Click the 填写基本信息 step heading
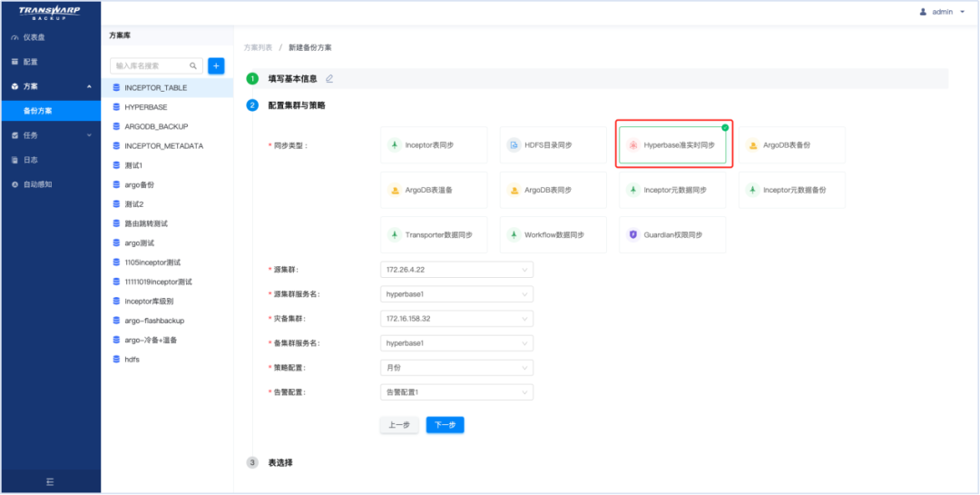980x495 pixels. [x=292, y=79]
